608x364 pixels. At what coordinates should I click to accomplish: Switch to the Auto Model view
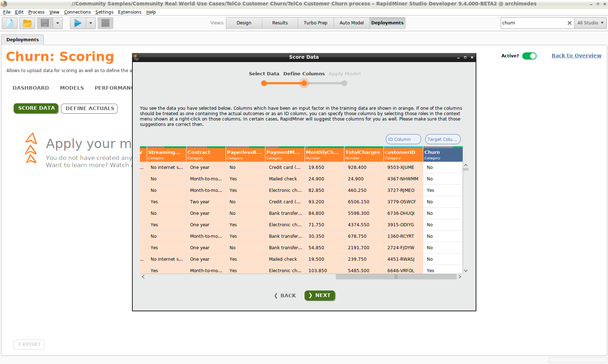tap(352, 23)
